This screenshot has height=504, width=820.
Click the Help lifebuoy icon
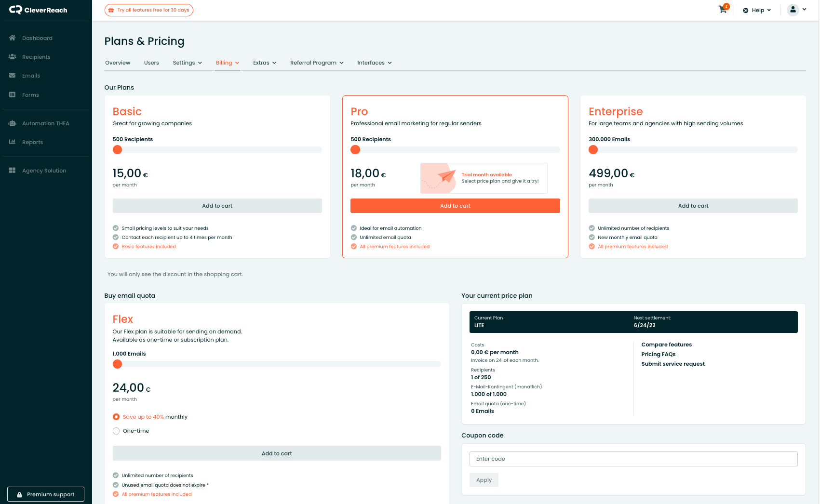[x=746, y=10]
